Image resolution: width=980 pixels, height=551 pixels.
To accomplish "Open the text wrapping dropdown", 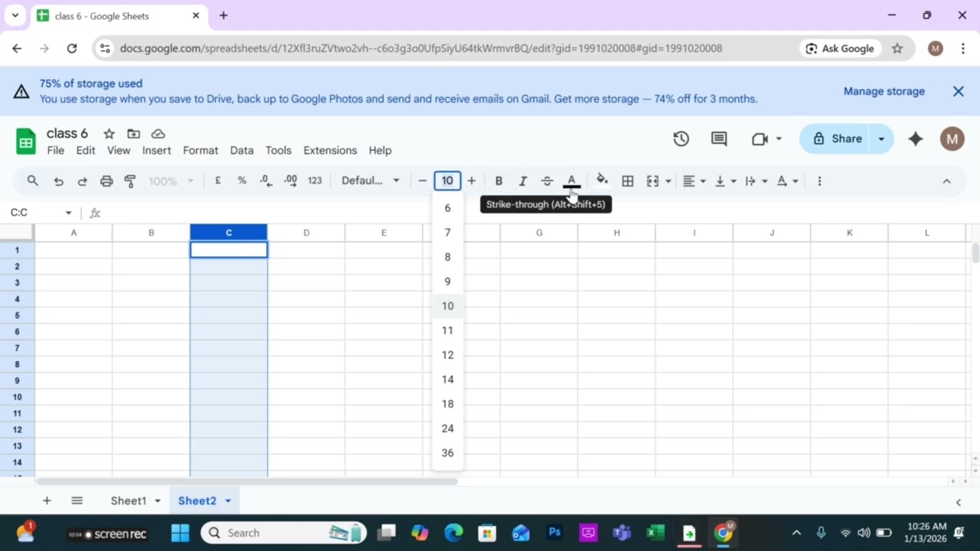I will pos(756,181).
